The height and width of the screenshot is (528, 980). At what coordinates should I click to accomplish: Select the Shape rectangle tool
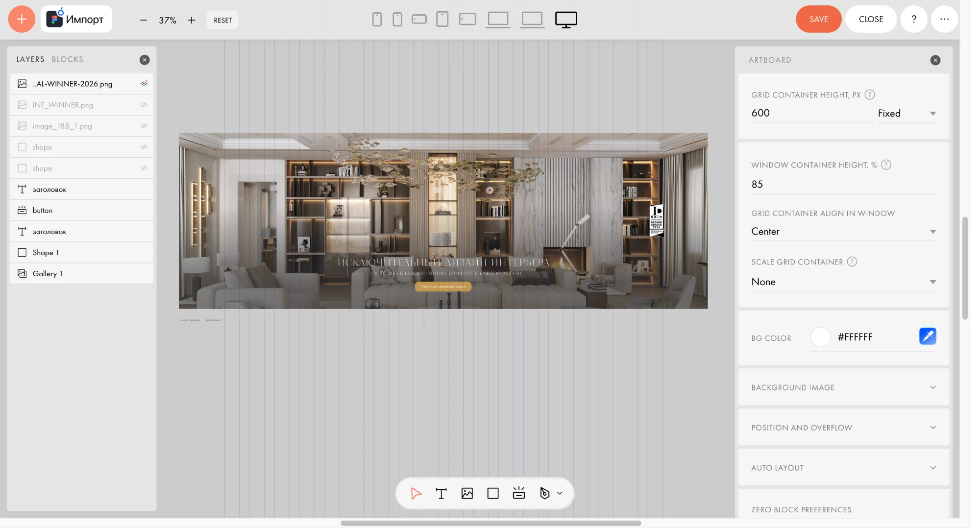[493, 493]
